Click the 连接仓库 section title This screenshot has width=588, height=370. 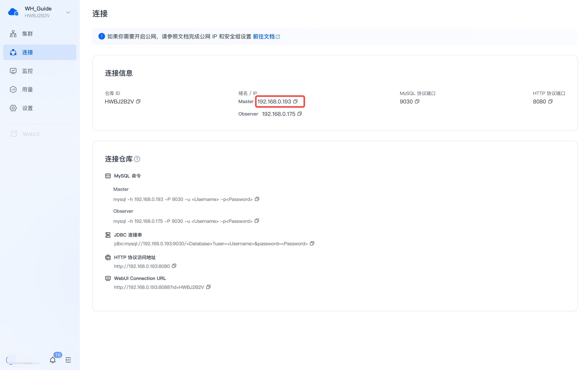click(119, 159)
